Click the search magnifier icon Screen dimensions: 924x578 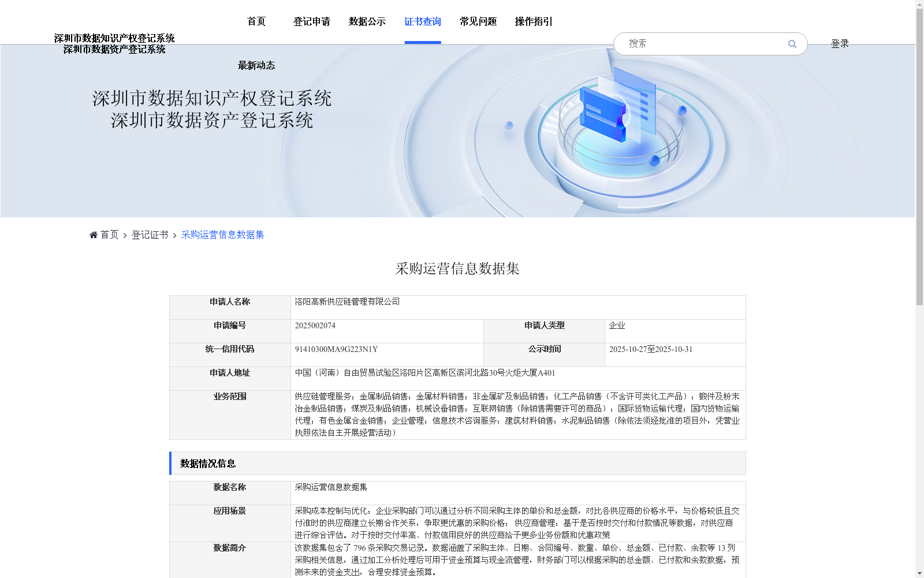[x=792, y=44]
